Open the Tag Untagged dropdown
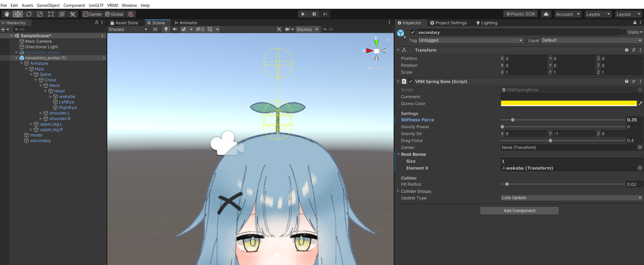This screenshot has width=644, height=265. click(470, 40)
